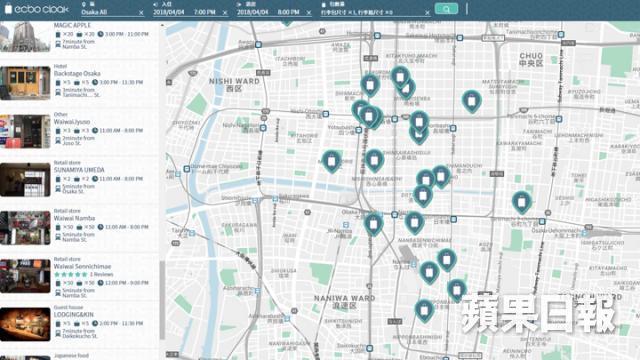Screen dimensions: 640x360
Task: Open the ecbo cloak logo homepage
Action: 36,9
